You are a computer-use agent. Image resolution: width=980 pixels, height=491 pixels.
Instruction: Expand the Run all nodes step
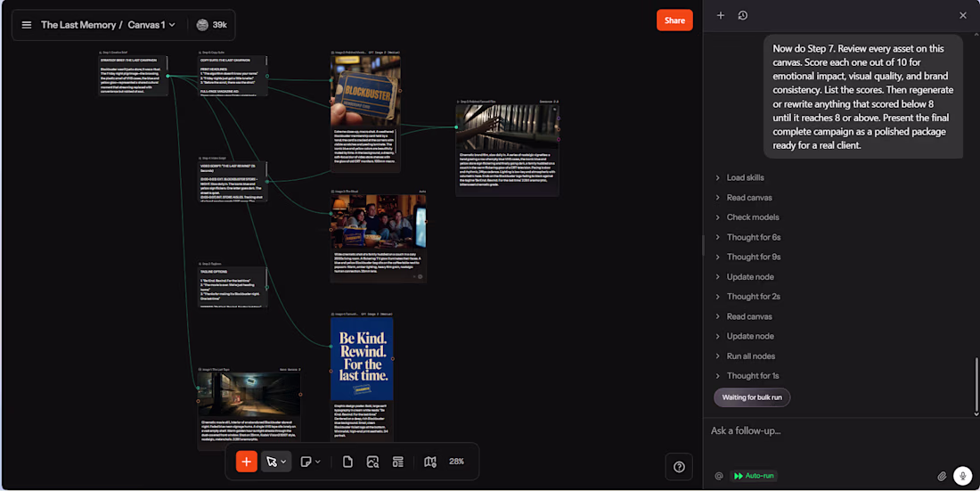tap(750, 356)
